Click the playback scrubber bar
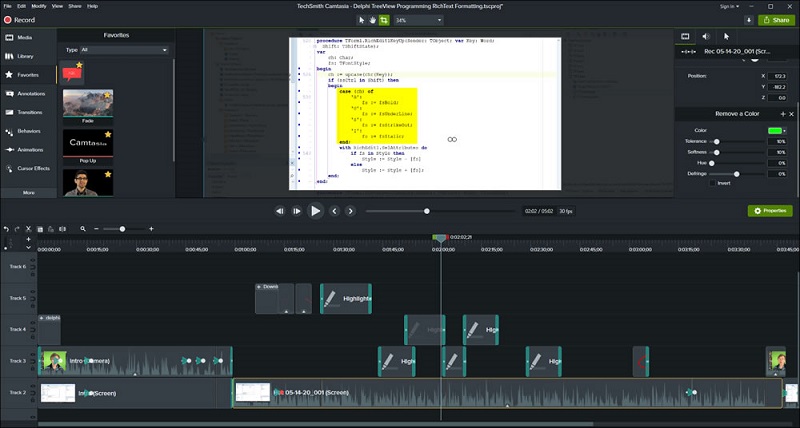The image size is (800, 428). [440, 211]
